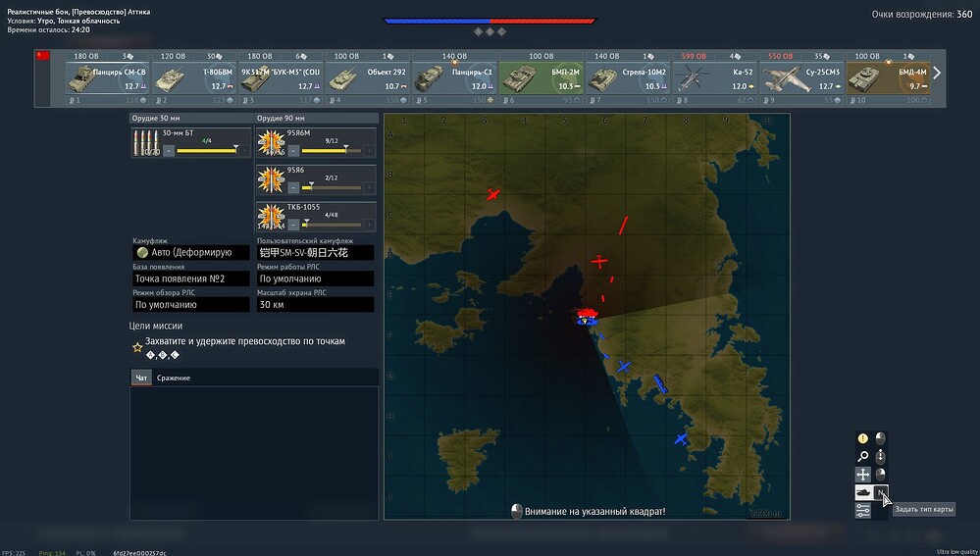Choose the БМП-2М vehicle slot
This screenshot has width=980, height=556.
point(542,78)
